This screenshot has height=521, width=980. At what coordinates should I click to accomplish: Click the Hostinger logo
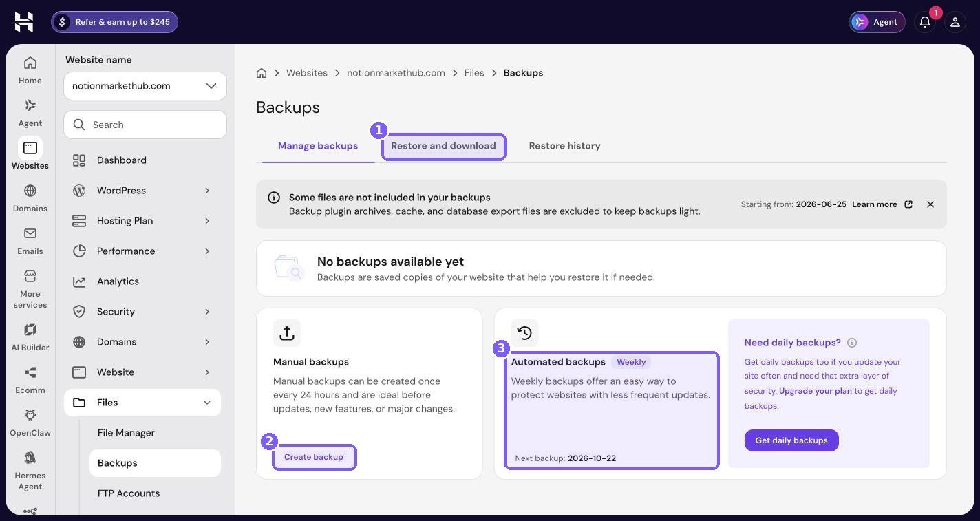coord(24,22)
